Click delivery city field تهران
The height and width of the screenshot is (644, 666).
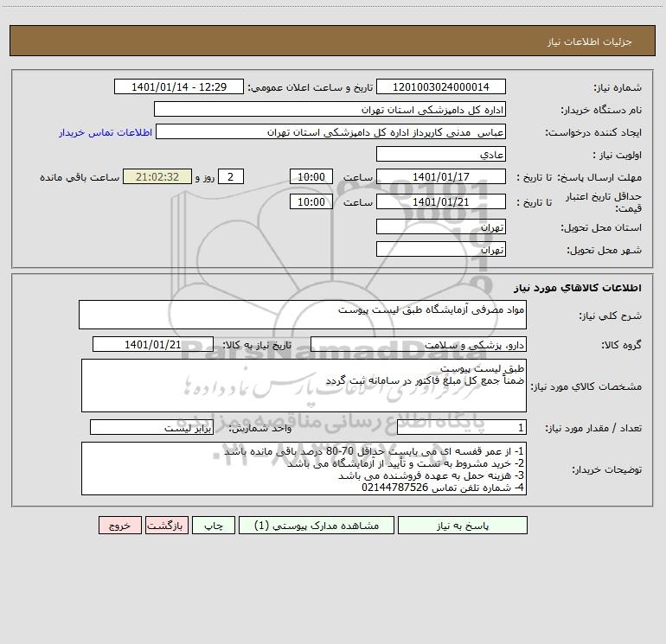(441, 249)
